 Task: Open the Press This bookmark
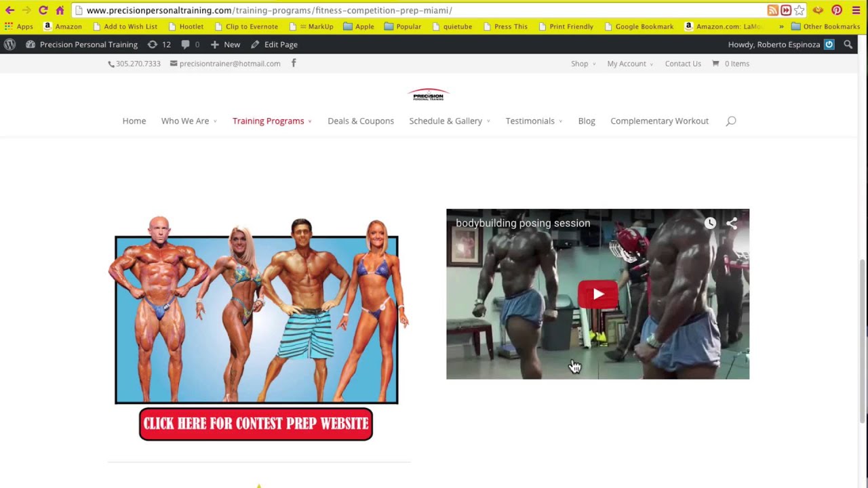click(506, 26)
